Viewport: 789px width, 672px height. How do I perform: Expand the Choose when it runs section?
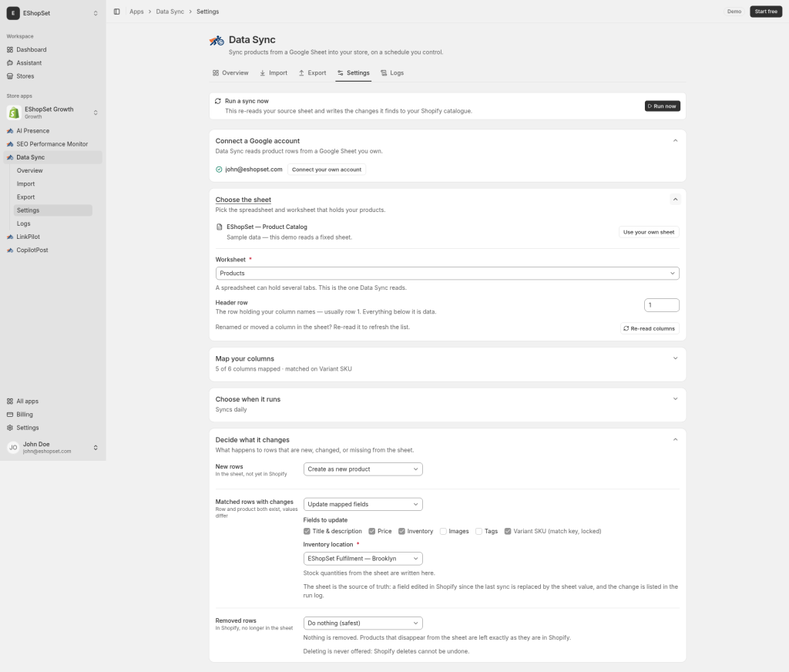(675, 399)
